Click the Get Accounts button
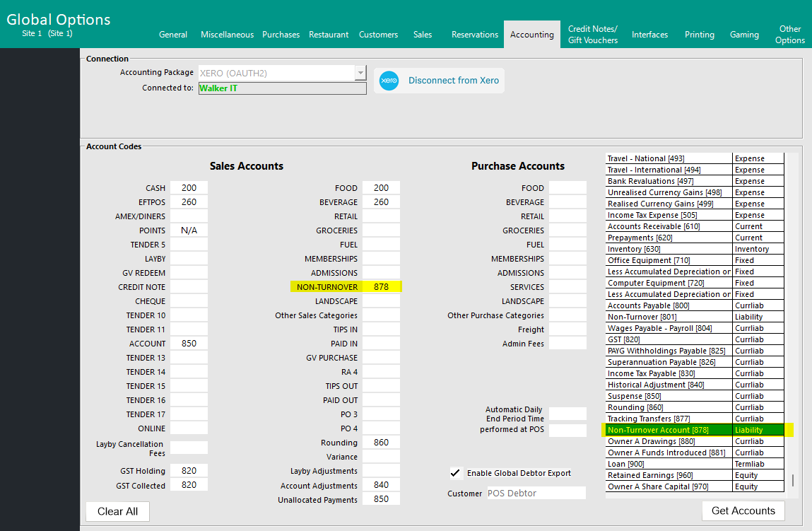This screenshot has width=812, height=531. (743, 510)
